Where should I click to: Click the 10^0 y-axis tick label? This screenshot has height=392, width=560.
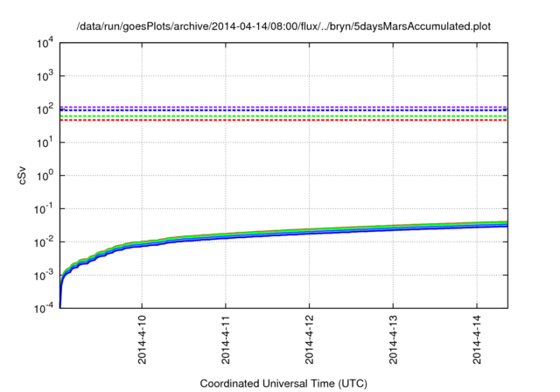pyautogui.click(x=45, y=175)
